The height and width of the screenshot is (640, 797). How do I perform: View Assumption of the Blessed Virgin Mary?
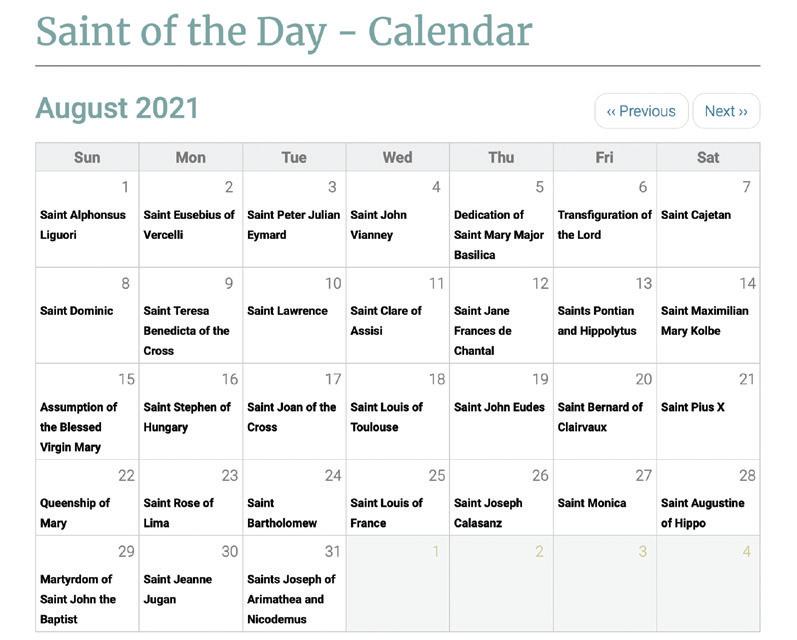pyautogui.click(x=79, y=427)
